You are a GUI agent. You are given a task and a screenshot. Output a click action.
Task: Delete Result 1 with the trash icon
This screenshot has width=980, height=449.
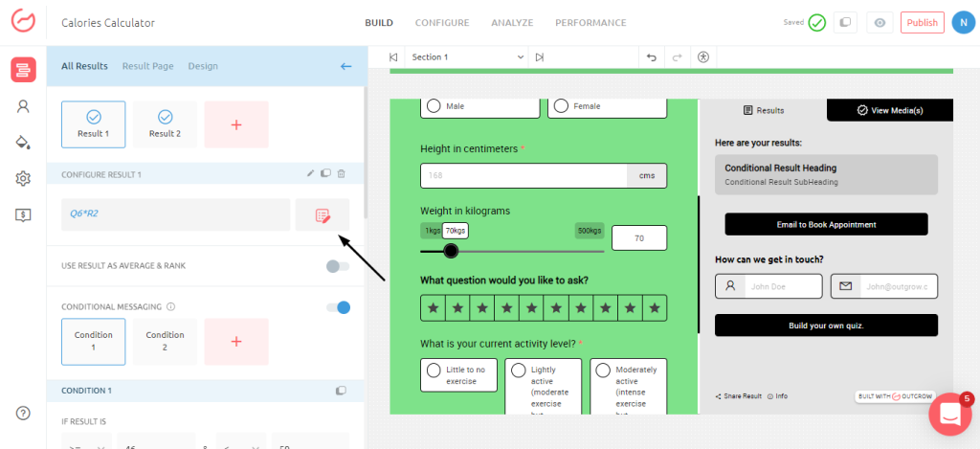(x=342, y=174)
